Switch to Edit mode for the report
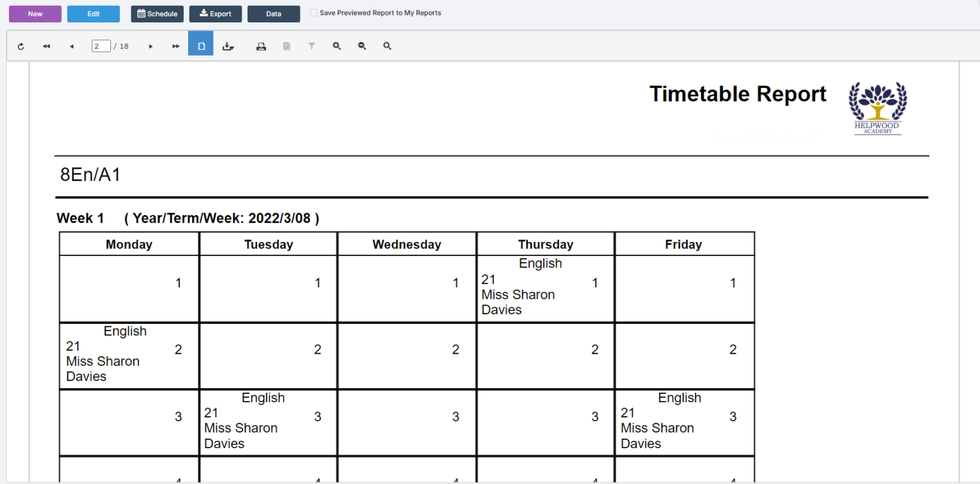This screenshot has height=484, width=980. tap(93, 13)
